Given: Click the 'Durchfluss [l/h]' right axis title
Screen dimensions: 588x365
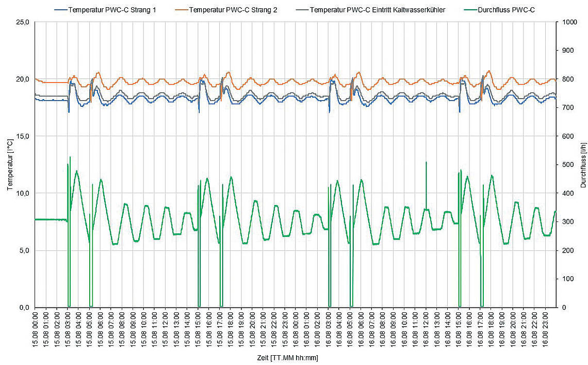Looking at the screenshot, I should [x=582, y=165].
